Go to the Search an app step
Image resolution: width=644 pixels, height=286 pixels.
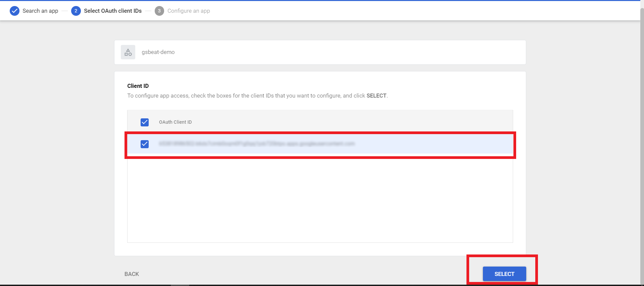tap(40, 11)
